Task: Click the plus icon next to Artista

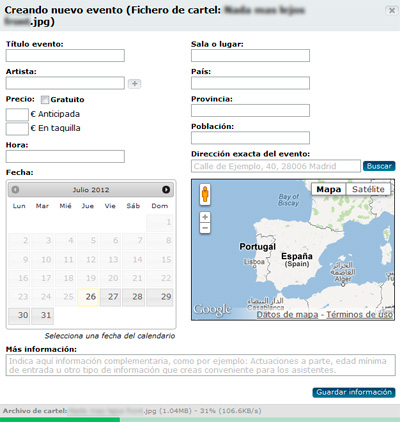Action: pyautogui.click(x=135, y=84)
